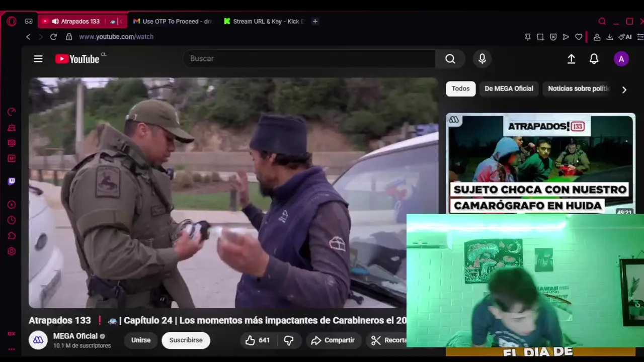Open a new browser tab with plus button
Image resolution: width=644 pixels, height=362 pixels.
click(x=315, y=21)
